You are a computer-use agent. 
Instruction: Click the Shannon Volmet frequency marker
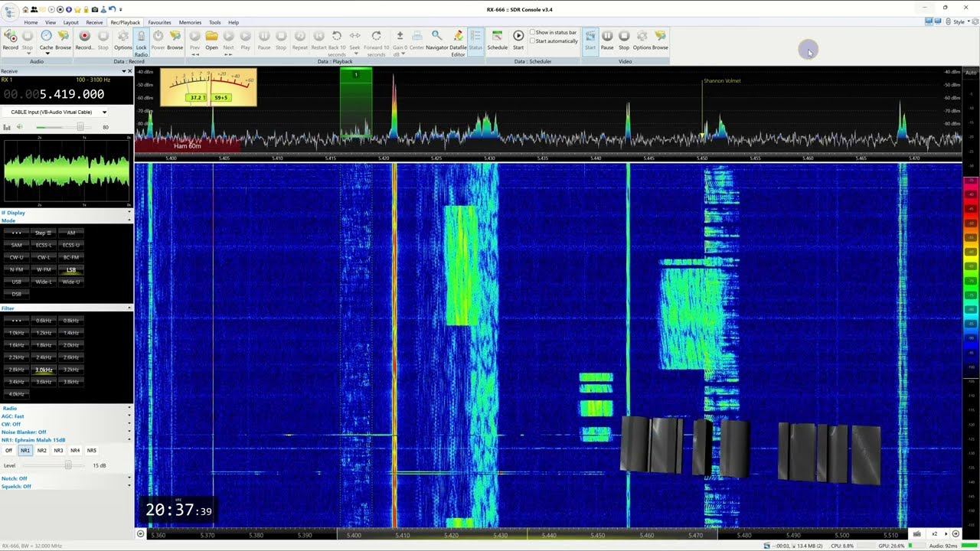[721, 81]
